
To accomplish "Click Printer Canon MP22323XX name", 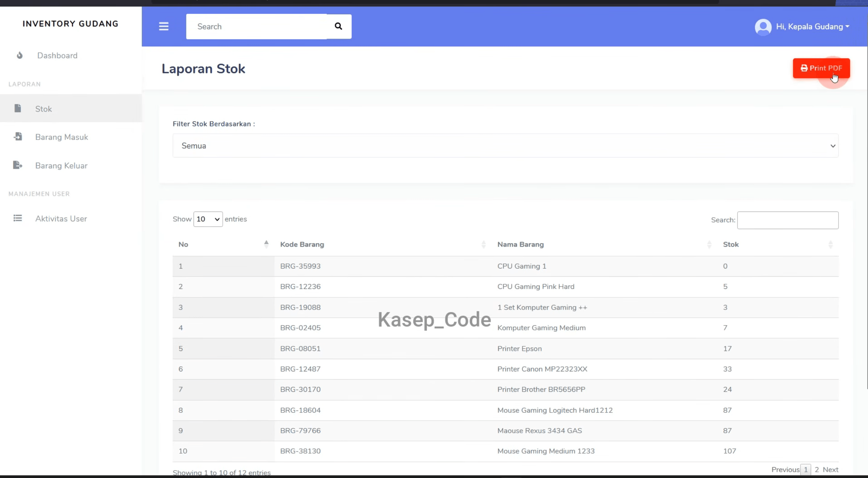I will click(x=542, y=369).
